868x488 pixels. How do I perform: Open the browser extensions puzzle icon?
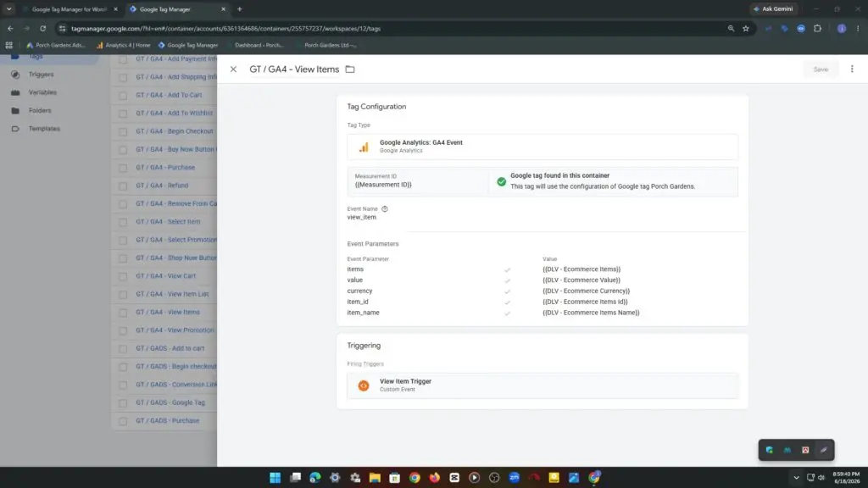coord(818,28)
